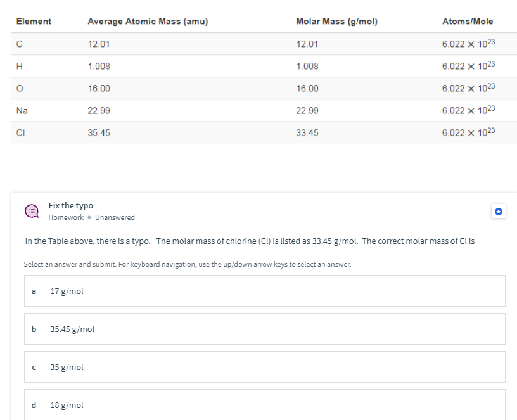Click the Unanswered status label
517x420 pixels.
[x=115, y=217]
